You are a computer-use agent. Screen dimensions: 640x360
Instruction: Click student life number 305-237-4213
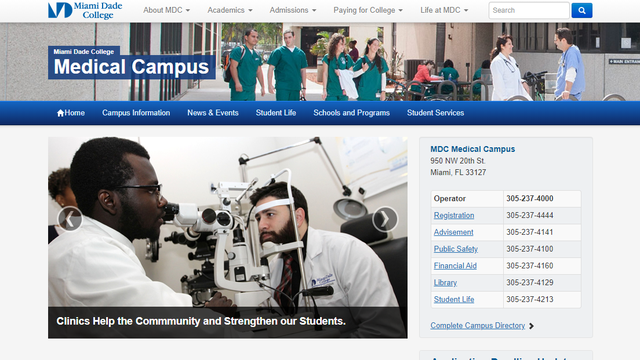[x=530, y=299]
